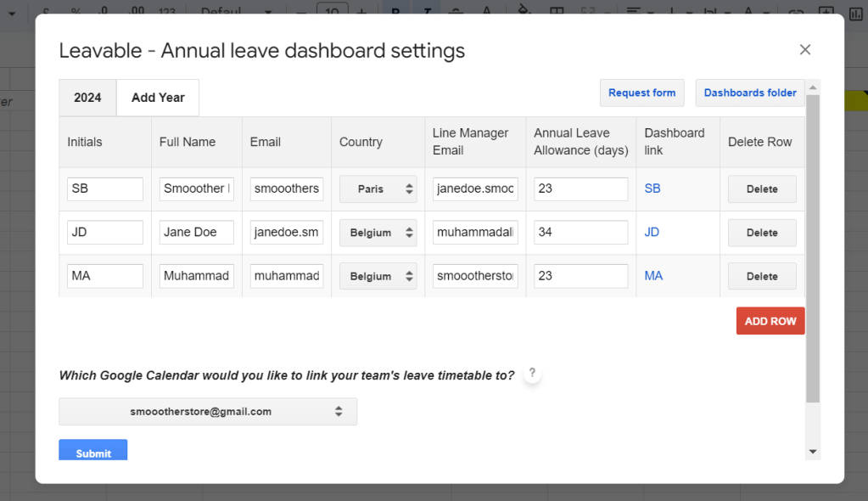The height and width of the screenshot is (501, 868).
Task: Click the help question mark icon
Action: tap(532, 374)
